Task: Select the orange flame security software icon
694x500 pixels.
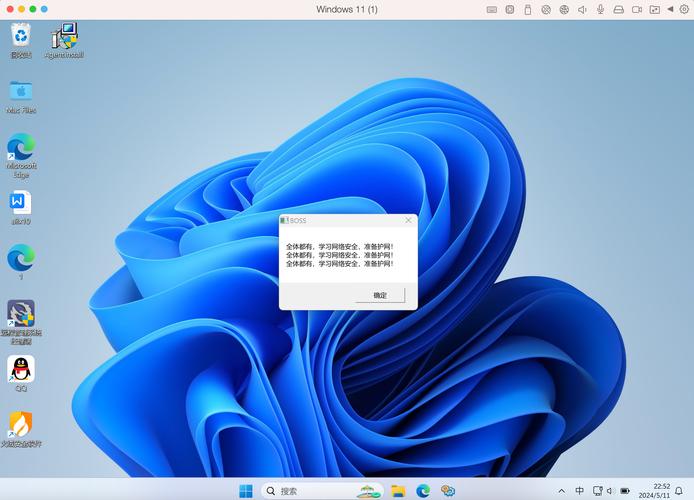Action: click(21, 429)
